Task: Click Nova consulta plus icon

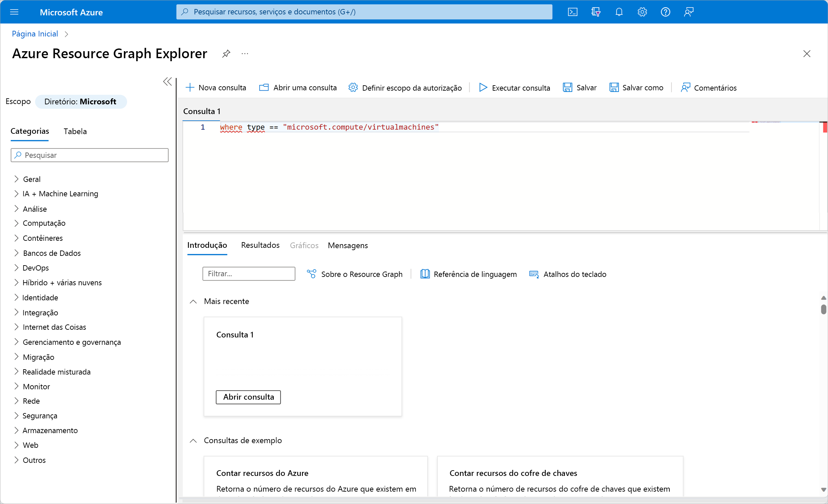Action: (x=190, y=88)
